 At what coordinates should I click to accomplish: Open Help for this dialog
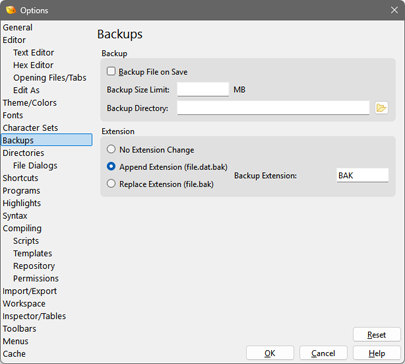pos(377,353)
